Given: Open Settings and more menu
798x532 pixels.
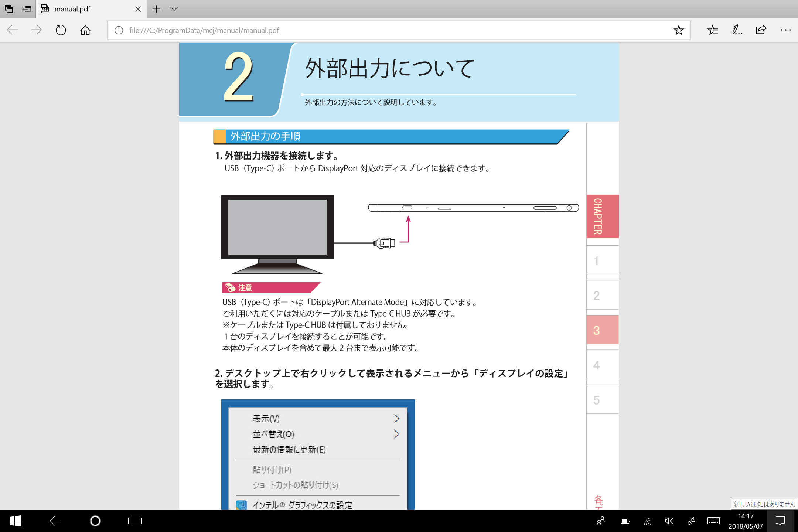Looking at the screenshot, I should pyautogui.click(x=785, y=30).
